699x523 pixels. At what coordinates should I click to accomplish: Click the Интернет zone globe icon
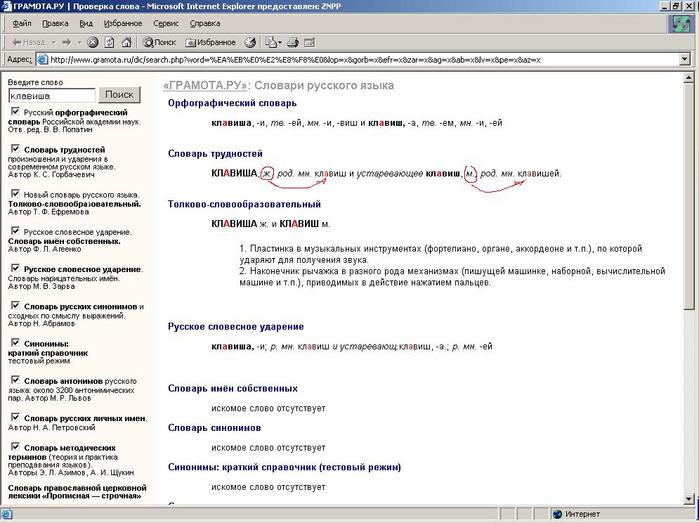coord(557,514)
